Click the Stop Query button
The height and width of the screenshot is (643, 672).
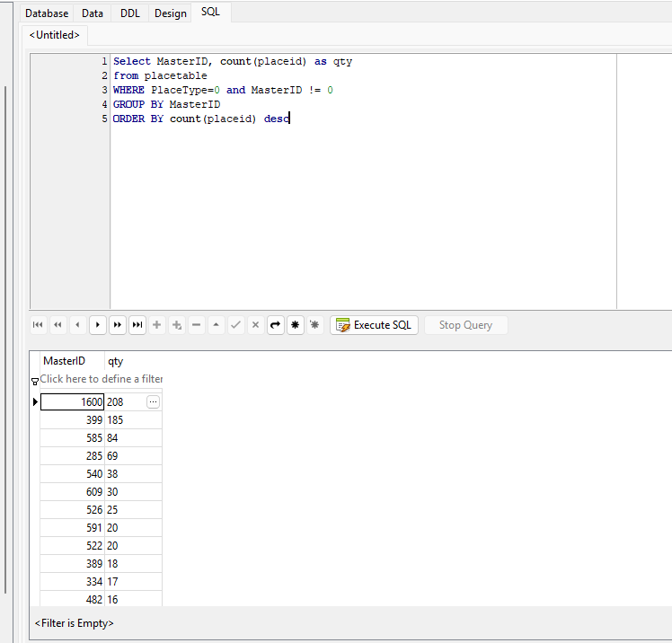(x=466, y=325)
